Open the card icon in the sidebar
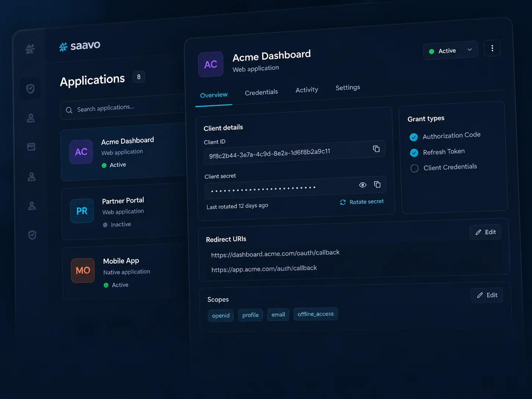The width and height of the screenshot is (532, 399). pyautogui.click(x=31, y=147)
